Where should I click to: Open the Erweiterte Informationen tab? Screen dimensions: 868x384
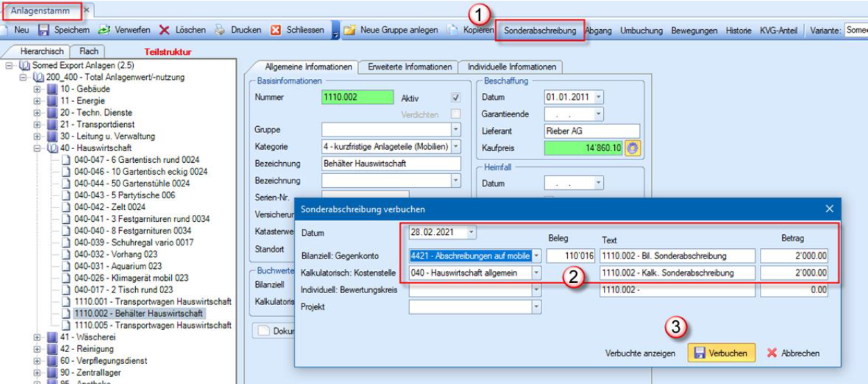(409, 67)
